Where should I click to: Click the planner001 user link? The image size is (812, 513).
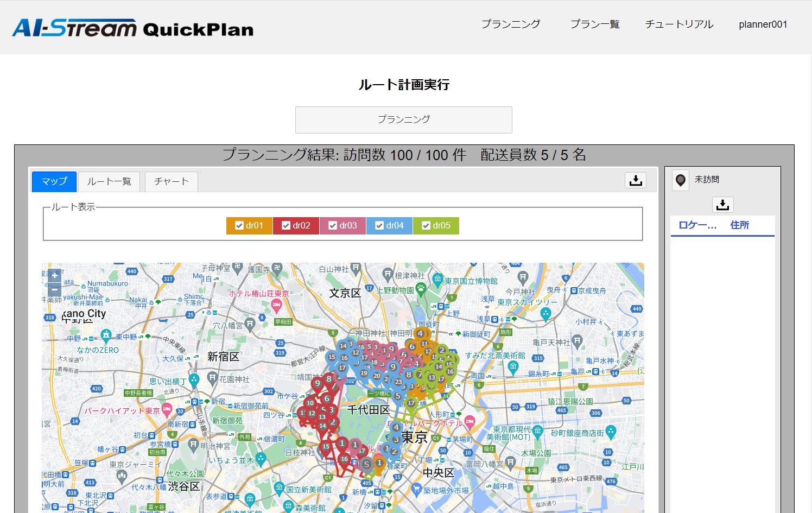tap(763, 24)
